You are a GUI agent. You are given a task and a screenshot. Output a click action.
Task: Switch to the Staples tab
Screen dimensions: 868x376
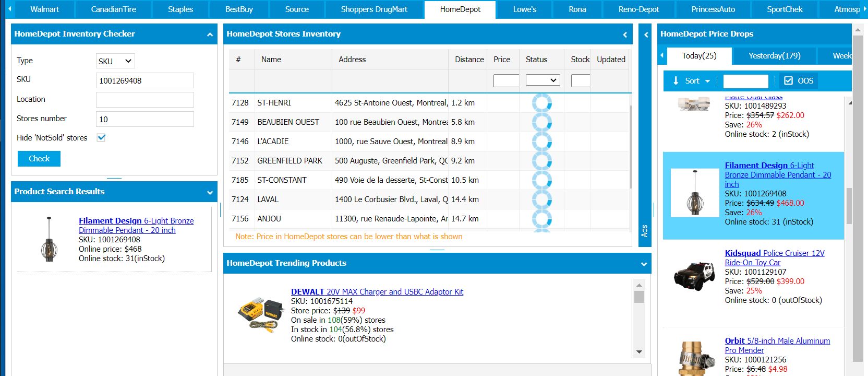point(180,9)
